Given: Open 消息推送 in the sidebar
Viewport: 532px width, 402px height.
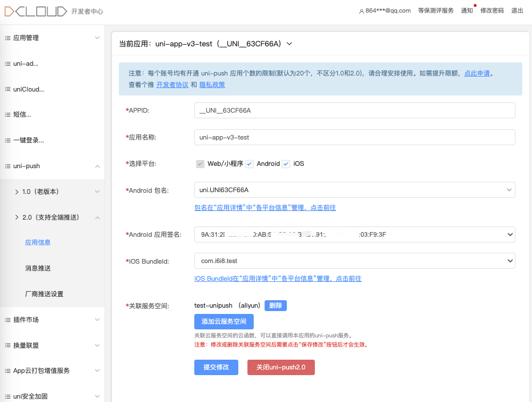Looking at the screenshot, I should click(38, 268).
